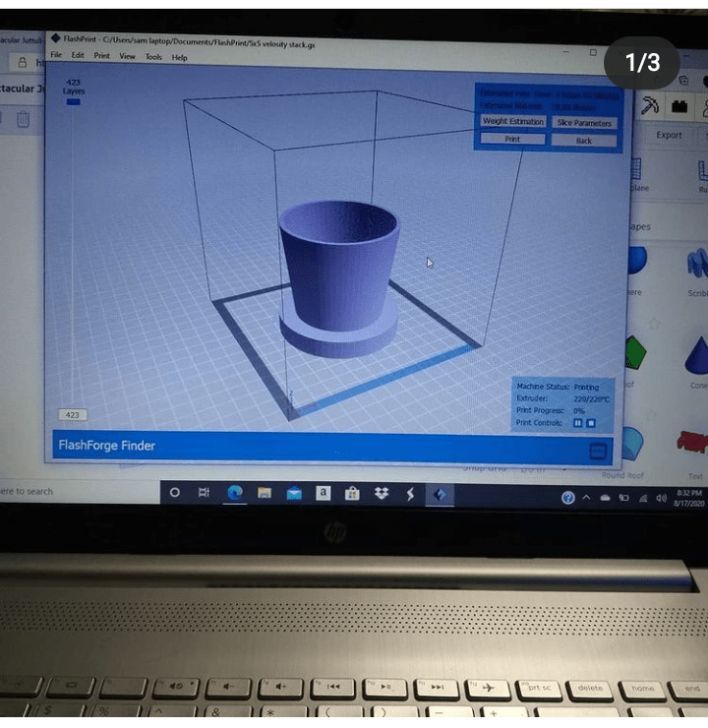Click the battery tray icon
The image size is (708, 728).
624,498
